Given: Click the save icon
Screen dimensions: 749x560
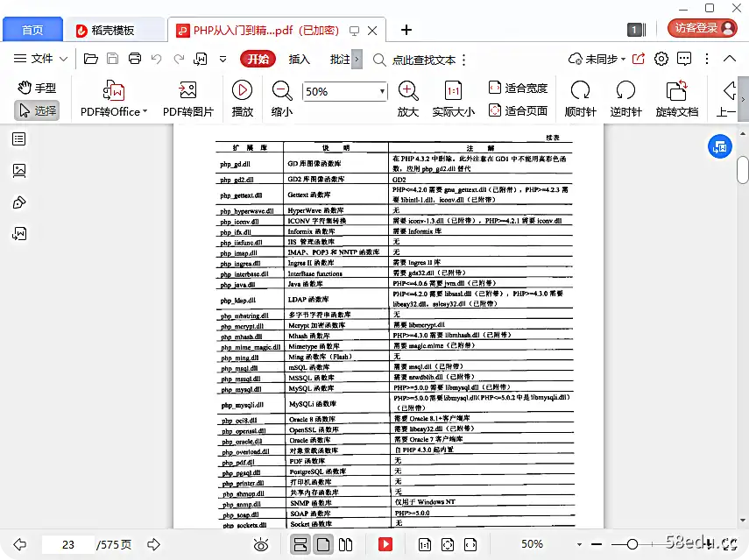Looking at the screenshot, I should [x=112, y=59].
